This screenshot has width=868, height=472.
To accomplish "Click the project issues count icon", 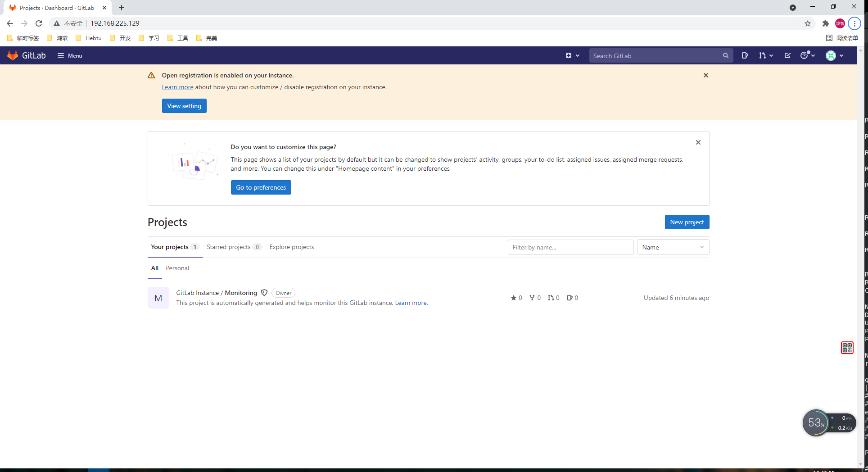I will pos(570,298).
